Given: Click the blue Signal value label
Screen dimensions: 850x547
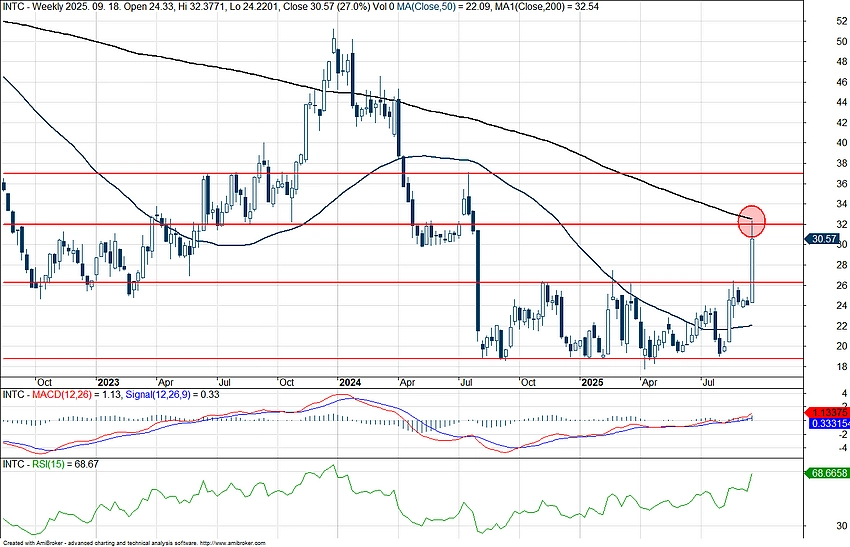Looking at the screenshot, I should click(826, 424).
